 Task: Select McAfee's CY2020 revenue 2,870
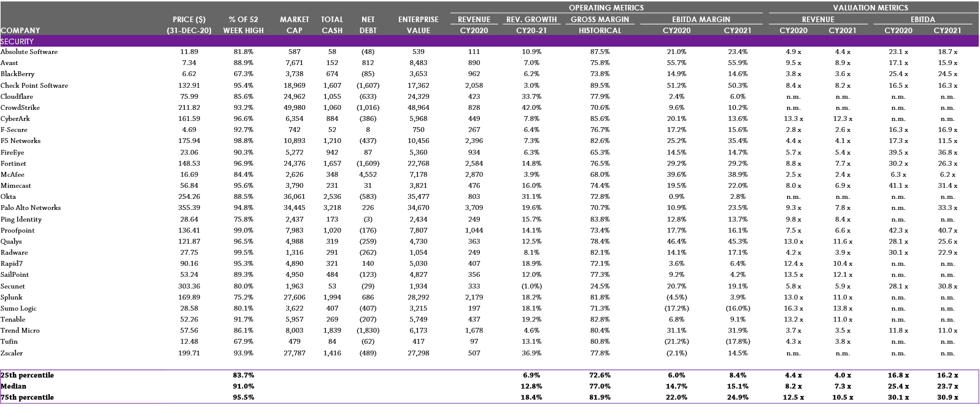point(474,174)
